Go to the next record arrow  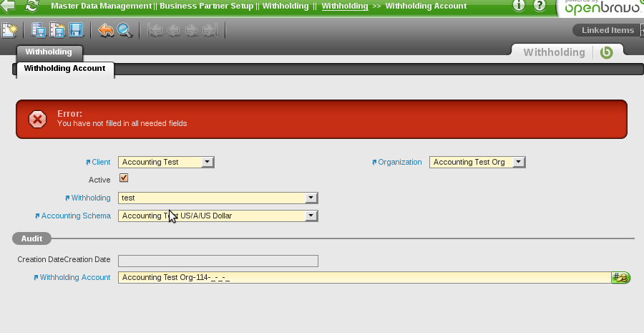(192, 30)
